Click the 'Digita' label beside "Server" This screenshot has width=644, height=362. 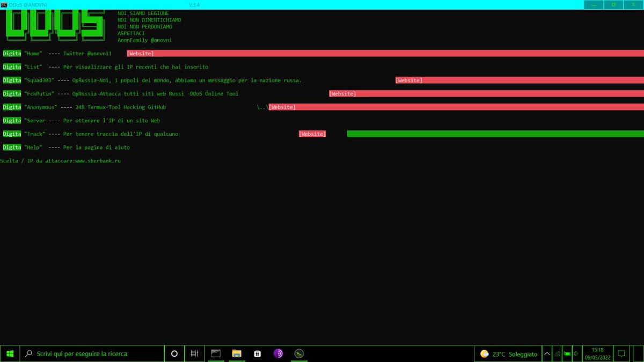point(12,121)
